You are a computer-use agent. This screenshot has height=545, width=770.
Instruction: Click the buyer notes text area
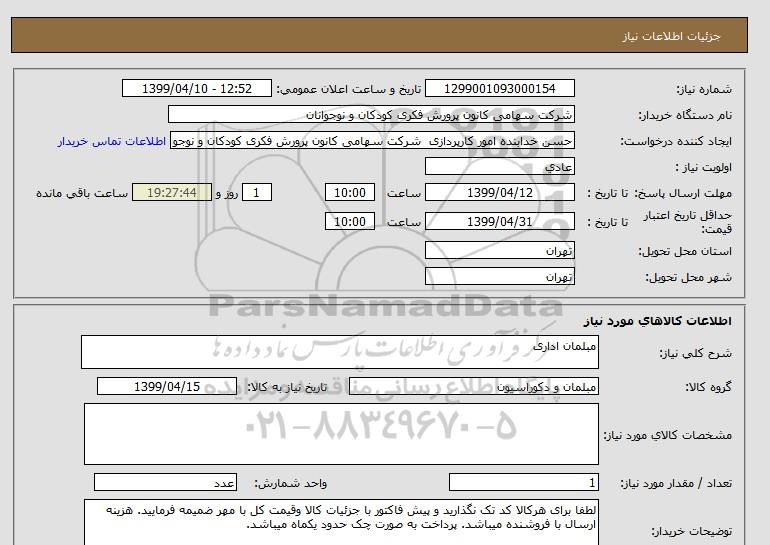(x=341, y=522)
